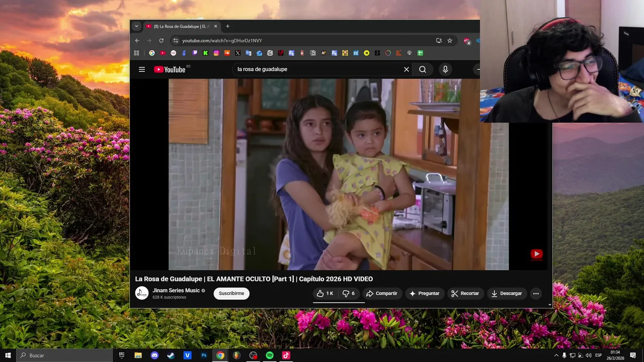
Task: Dislike the video with thumbs down
Action: click(349, 294)
